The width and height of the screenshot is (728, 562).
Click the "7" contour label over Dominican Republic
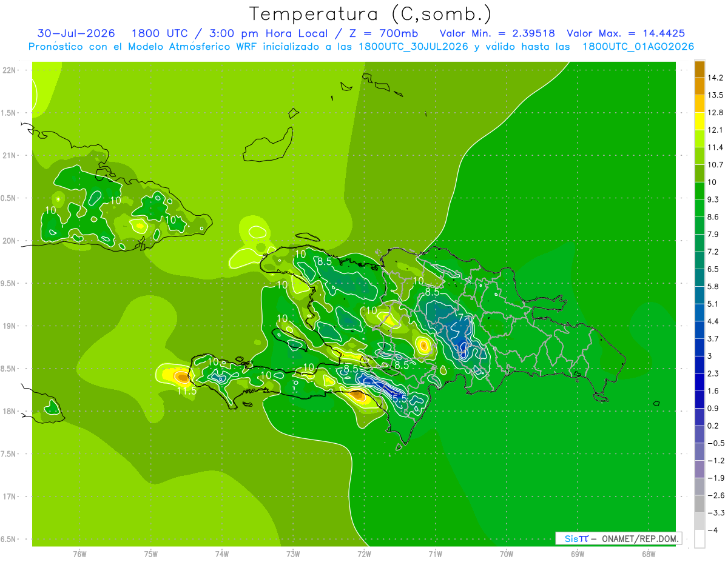(x=461, y=317)
